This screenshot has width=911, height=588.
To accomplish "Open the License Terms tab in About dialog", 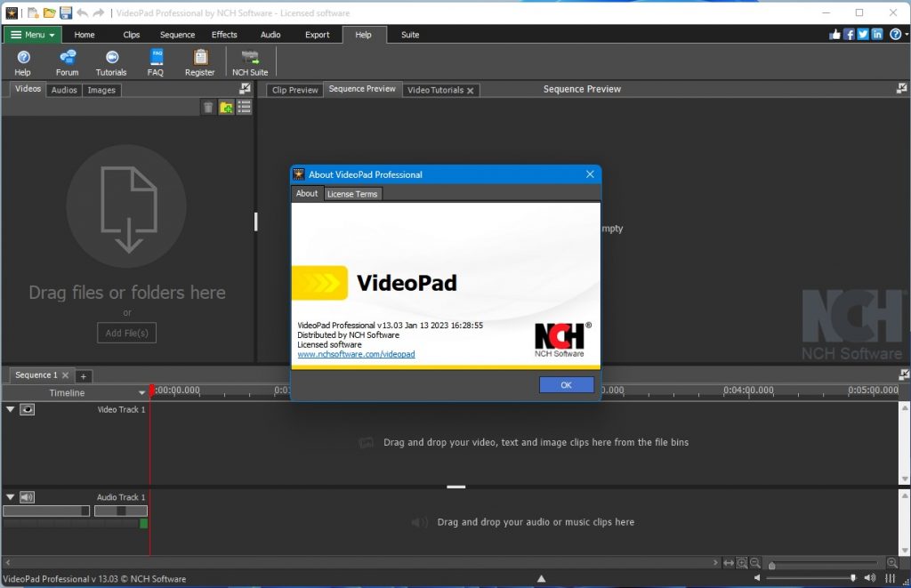I will [352, 194].
